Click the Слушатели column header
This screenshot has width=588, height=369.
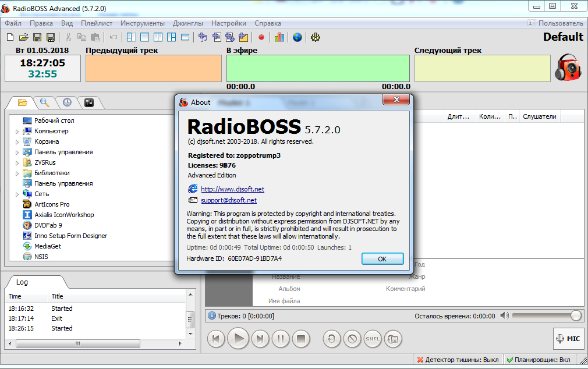pos(540,116)
